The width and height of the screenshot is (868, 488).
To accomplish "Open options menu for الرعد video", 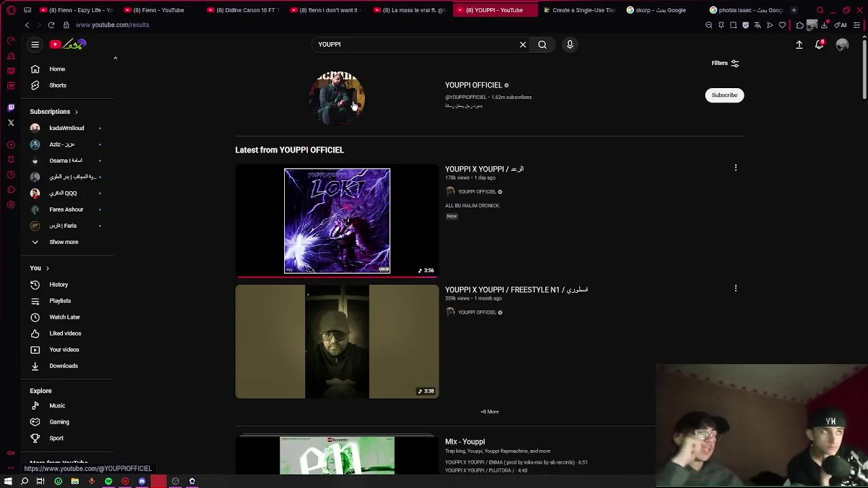I will 736,167.
